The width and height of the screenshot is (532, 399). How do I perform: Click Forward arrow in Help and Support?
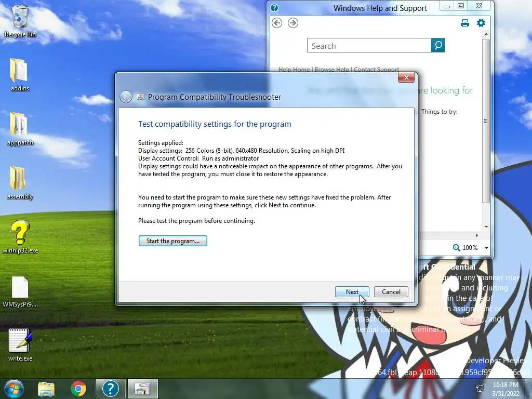pos(293,23)
